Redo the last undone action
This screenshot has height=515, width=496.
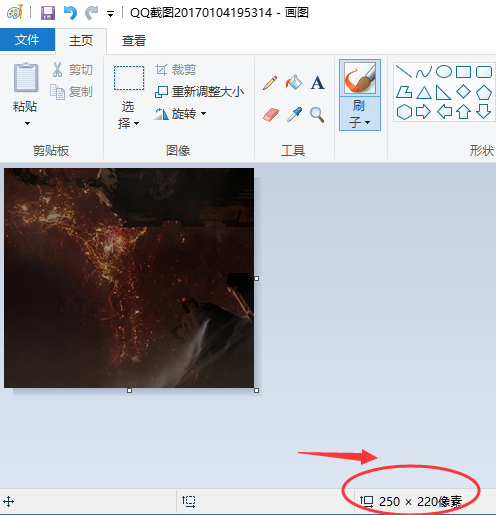pyautogui.click(x=92, y=13)
